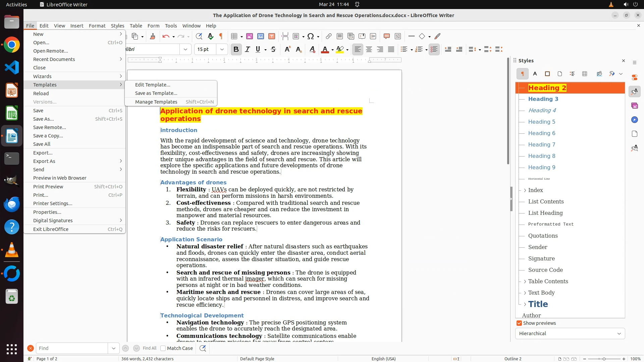Expand the Table Contents style tree item
This screenshot has width=644, height=362.
525,282
